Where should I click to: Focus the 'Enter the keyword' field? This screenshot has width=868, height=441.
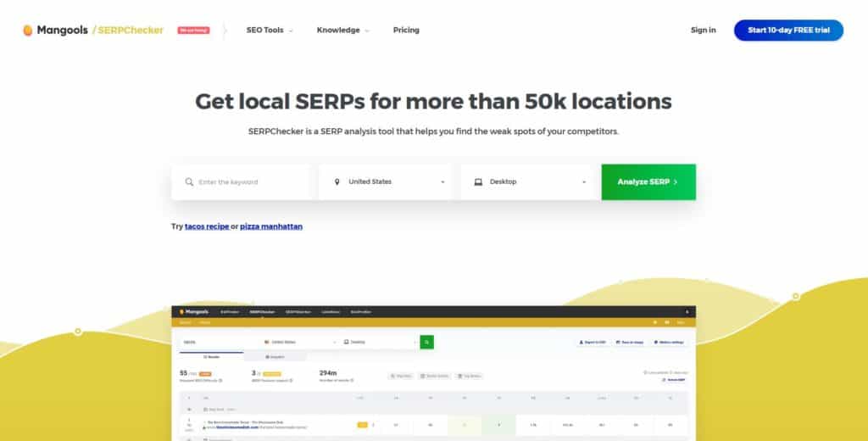click(x=242, y=181)
